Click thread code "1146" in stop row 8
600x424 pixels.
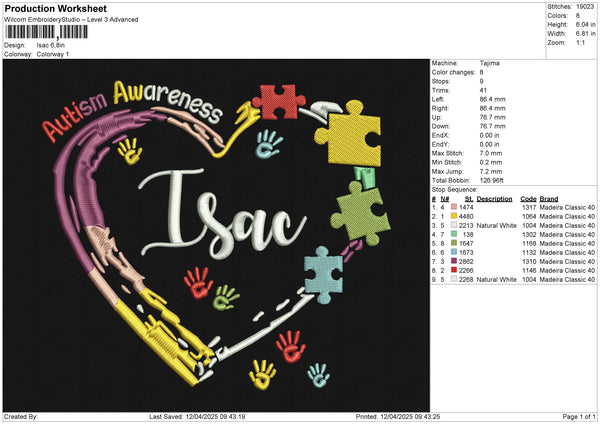529,270
